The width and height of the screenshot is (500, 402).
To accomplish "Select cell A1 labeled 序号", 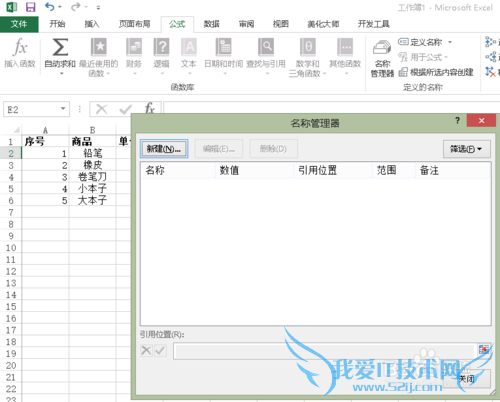I will [x=45, y=141].
